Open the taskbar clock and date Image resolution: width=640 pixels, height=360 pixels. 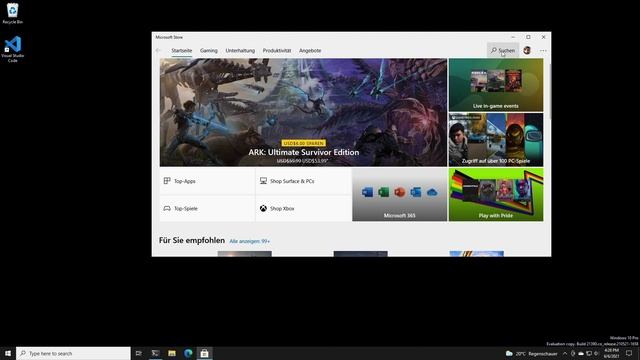611,353
